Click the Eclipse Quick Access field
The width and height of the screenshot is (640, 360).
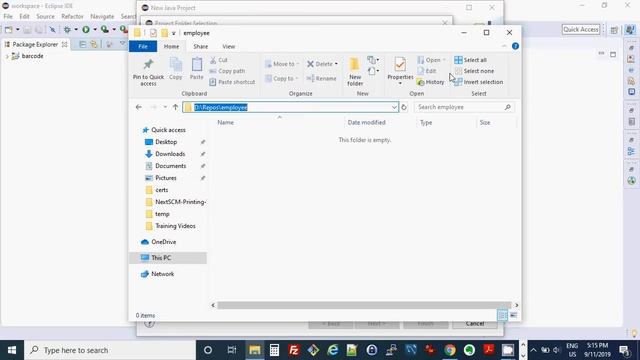pyautogui.click(x=581, y=29)
